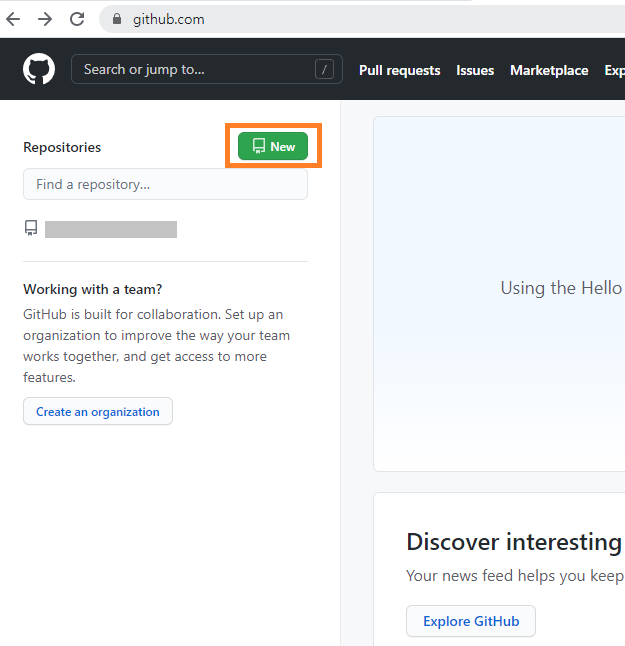Click the repository book icon in the list
The image size is (625, 646).
pyautogui.click(x=31, y=228)
